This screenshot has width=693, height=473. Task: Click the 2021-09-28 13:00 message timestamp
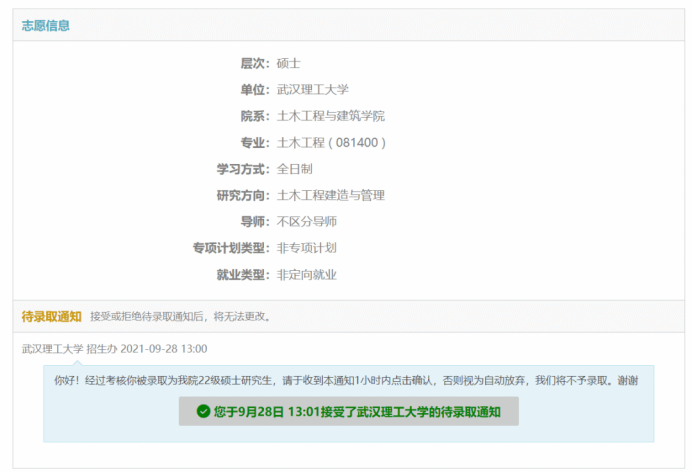click(x=164, y=349)
